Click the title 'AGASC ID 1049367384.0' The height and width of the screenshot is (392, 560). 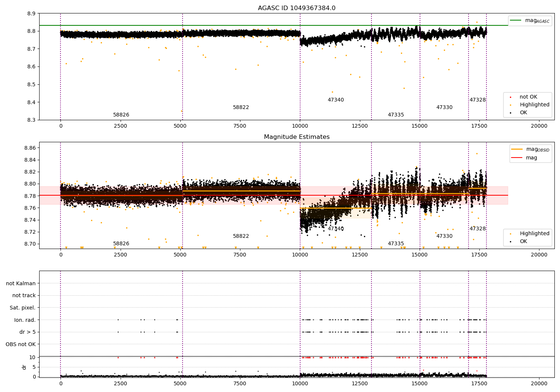click(296, 8)
